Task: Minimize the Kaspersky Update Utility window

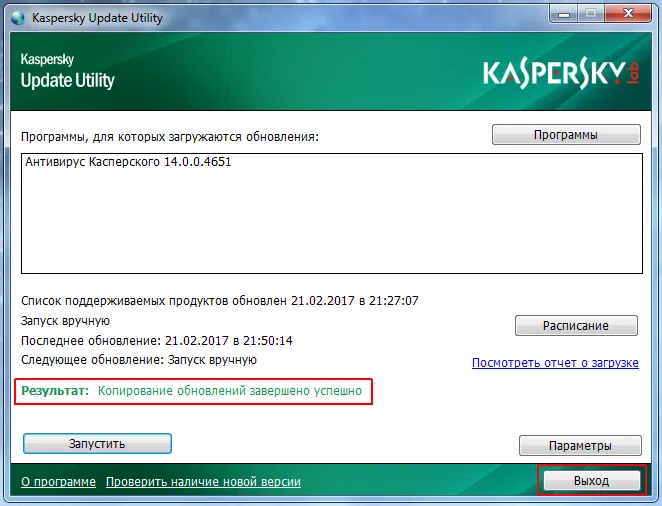Action: click(564, 14)
